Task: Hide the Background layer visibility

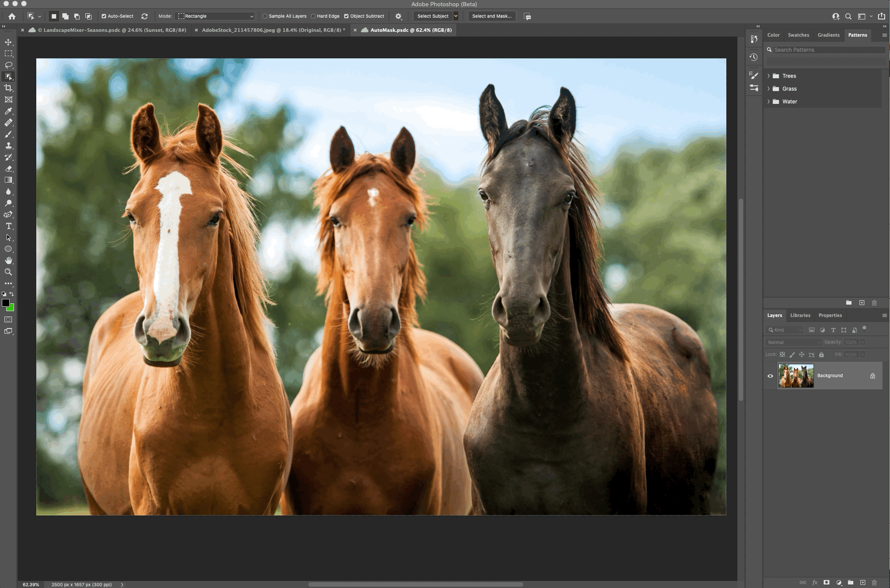Action: click(771, 375)
